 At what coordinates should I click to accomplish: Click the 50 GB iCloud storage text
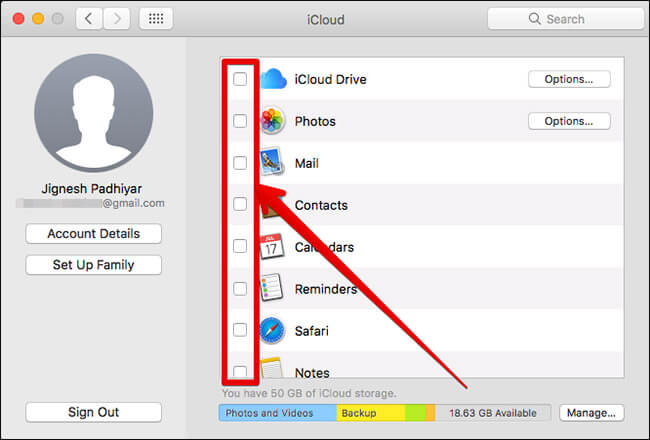[x=309, y=393]
